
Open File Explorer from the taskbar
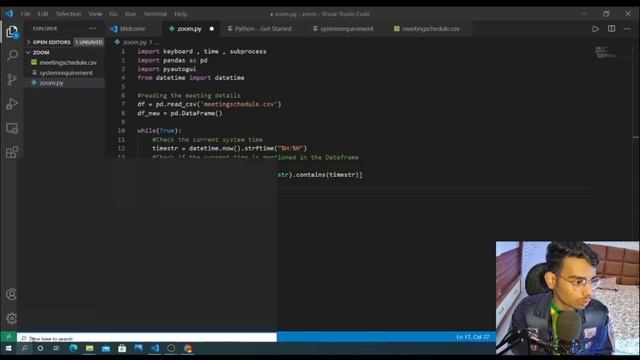point(89,349)
